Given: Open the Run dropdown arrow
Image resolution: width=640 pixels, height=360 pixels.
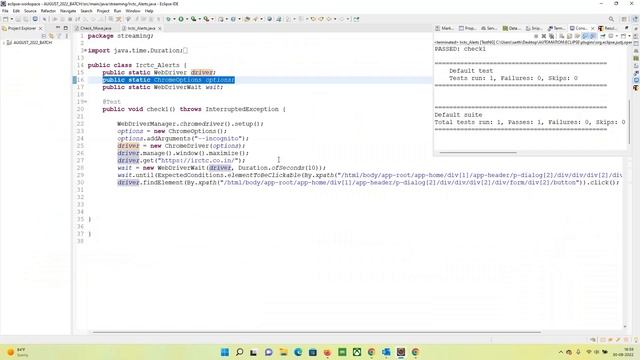Looking at the screenshot, I should tap(187, 19).
